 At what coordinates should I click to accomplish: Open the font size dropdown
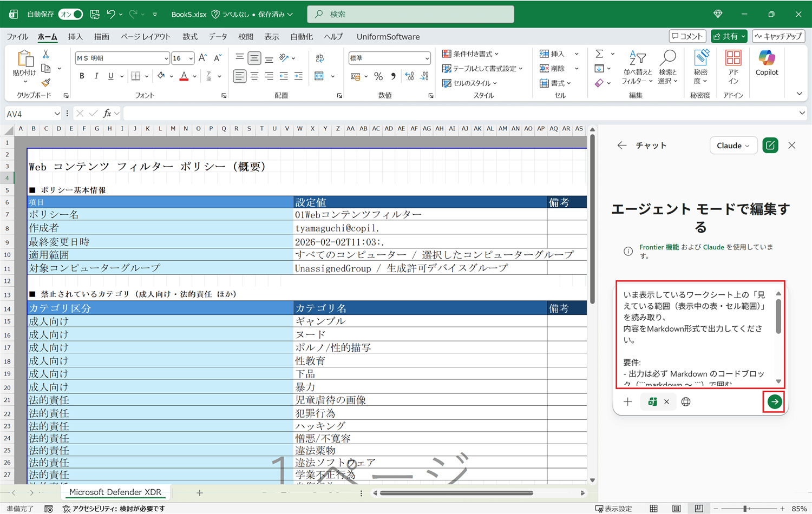(191, 58)
